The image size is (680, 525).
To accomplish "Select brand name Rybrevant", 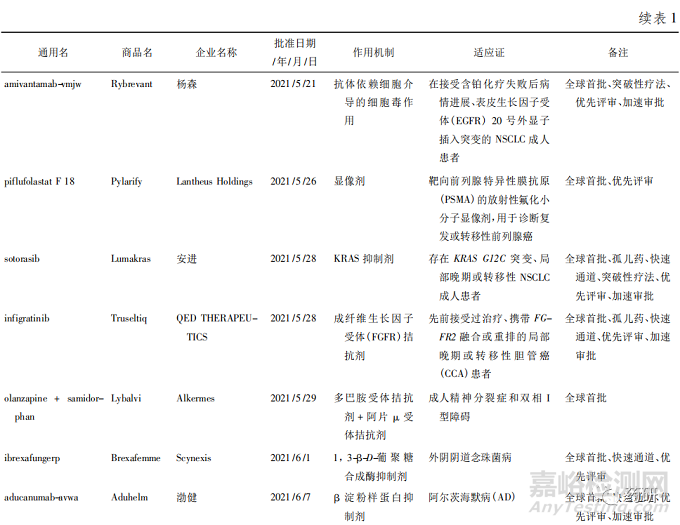I will click(x=131, y=84).
